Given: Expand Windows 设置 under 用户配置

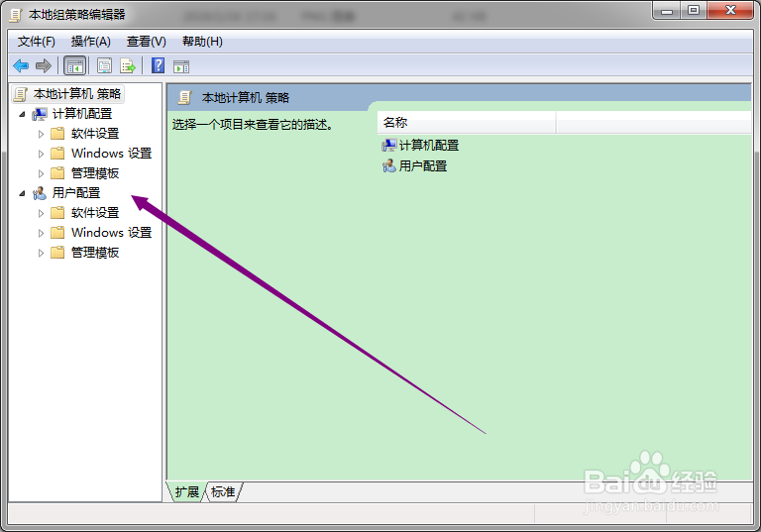Looking at the screenshot, I should 41,233.
